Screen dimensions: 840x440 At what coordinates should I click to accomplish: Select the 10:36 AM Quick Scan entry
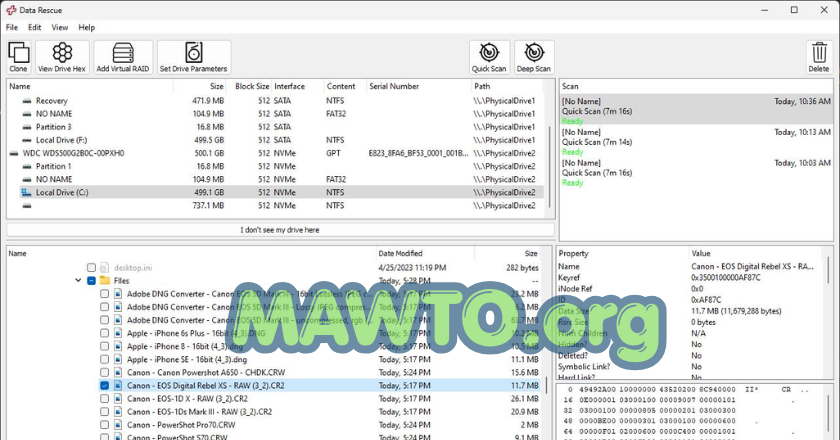(x=696, y=110)
